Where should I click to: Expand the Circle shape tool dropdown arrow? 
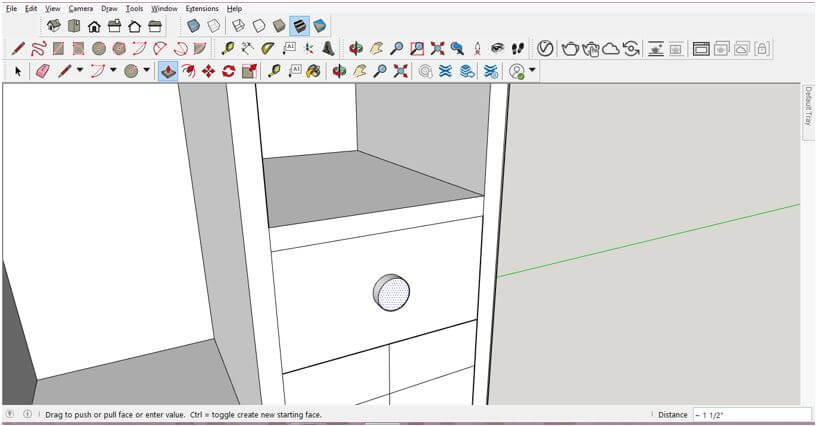point(146,71)
